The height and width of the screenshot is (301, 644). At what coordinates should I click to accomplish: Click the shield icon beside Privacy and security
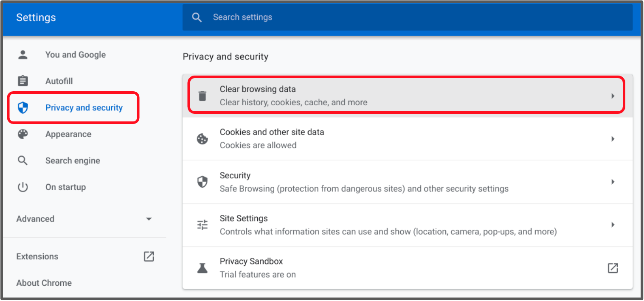coord(22,108)
